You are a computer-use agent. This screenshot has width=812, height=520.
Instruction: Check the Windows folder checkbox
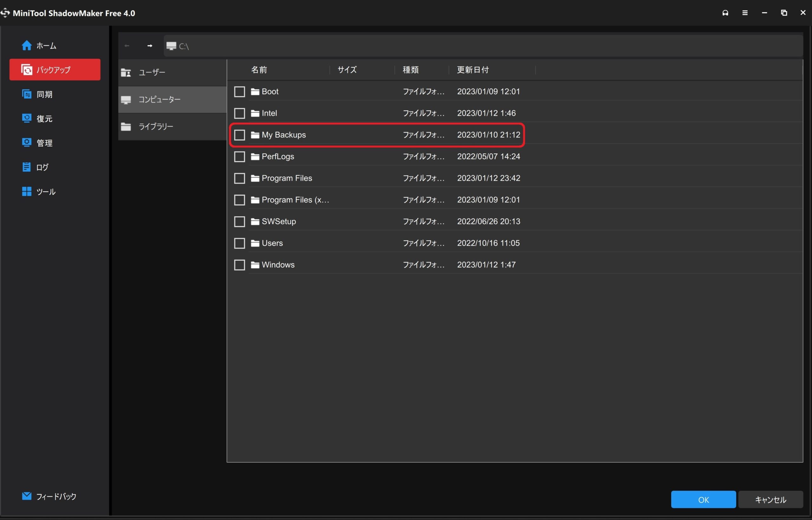[x=239, y=265]
